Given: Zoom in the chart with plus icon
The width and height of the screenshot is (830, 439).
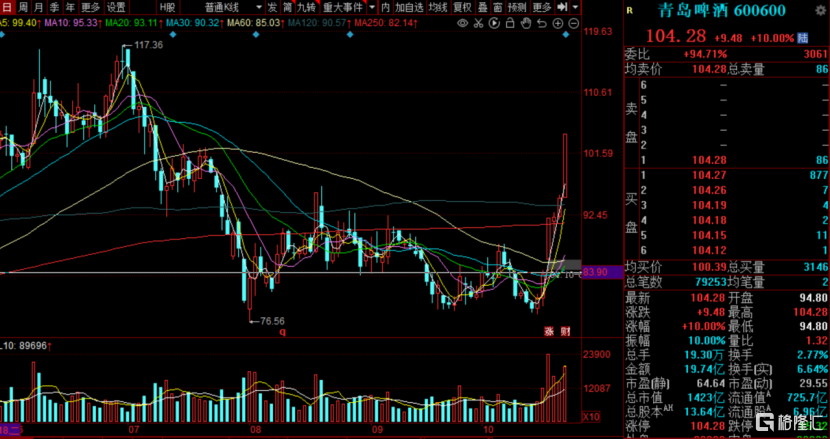Looking at the screenshot, I should coord(557,23).
